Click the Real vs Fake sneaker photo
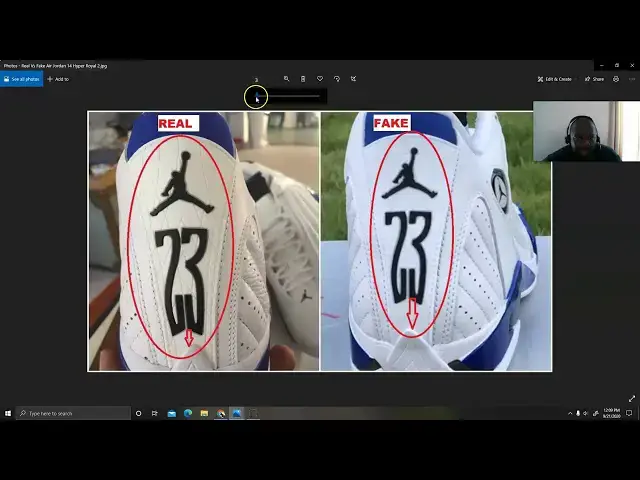The height and width of the screenshot is (480, 640). pos(320,241)
